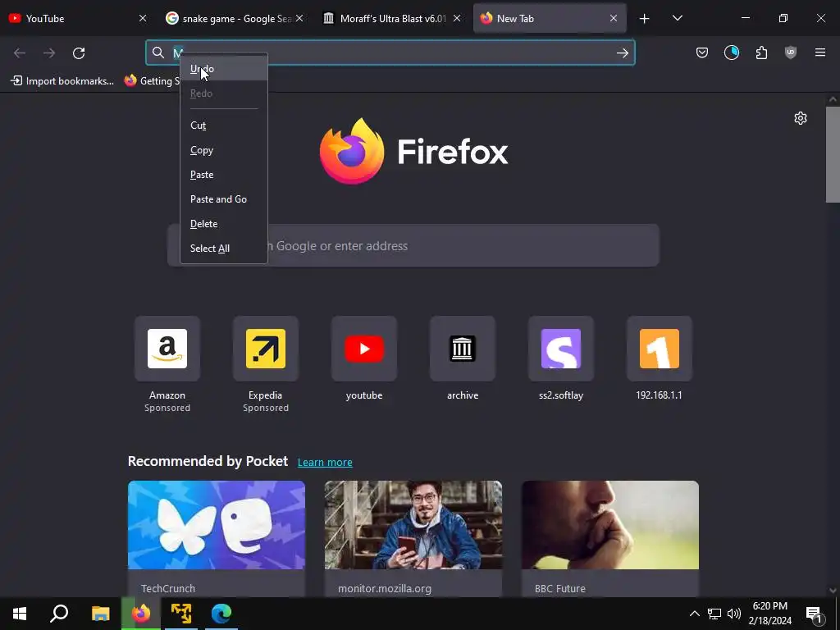The width and height of the screenshot is (840, 630).
Task: Open a new tab with plus button
Action: click(x=645, y=19)
